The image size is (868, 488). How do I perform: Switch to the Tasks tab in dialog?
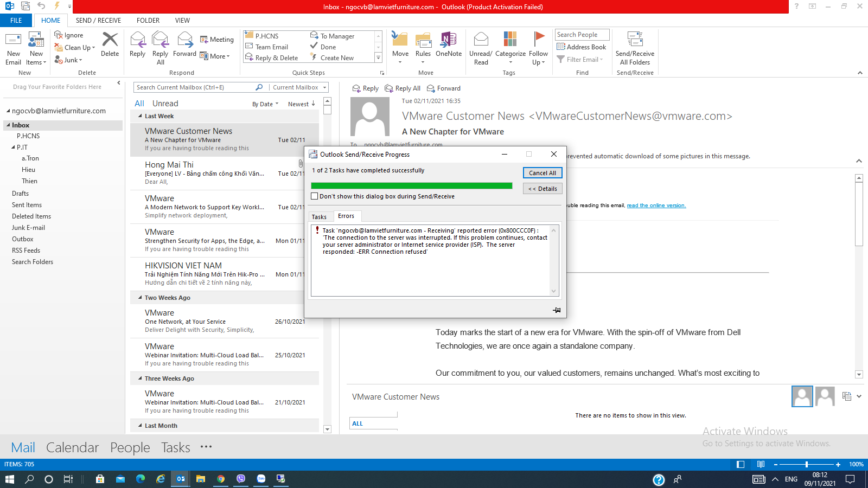point(319,217)
